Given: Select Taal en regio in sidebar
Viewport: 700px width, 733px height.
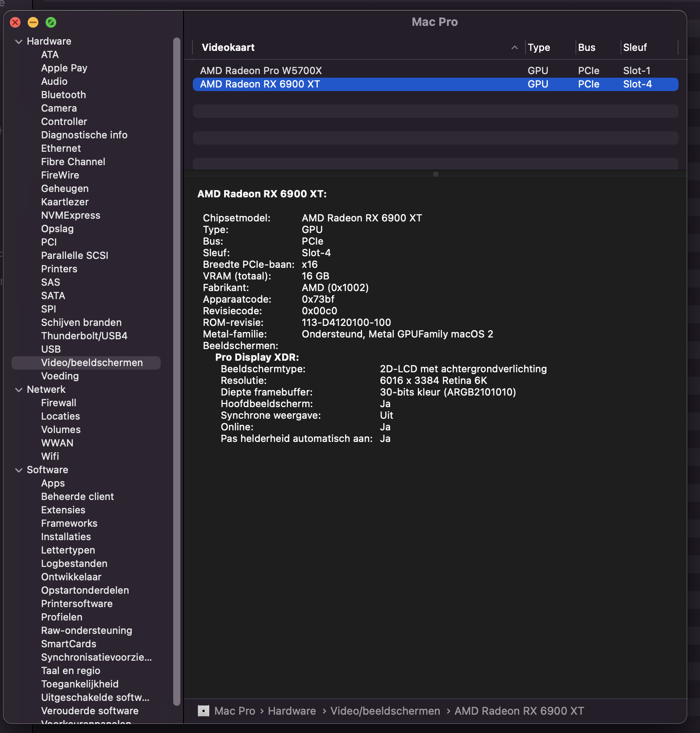Looking at the screenshot, I should pos(71,671).
